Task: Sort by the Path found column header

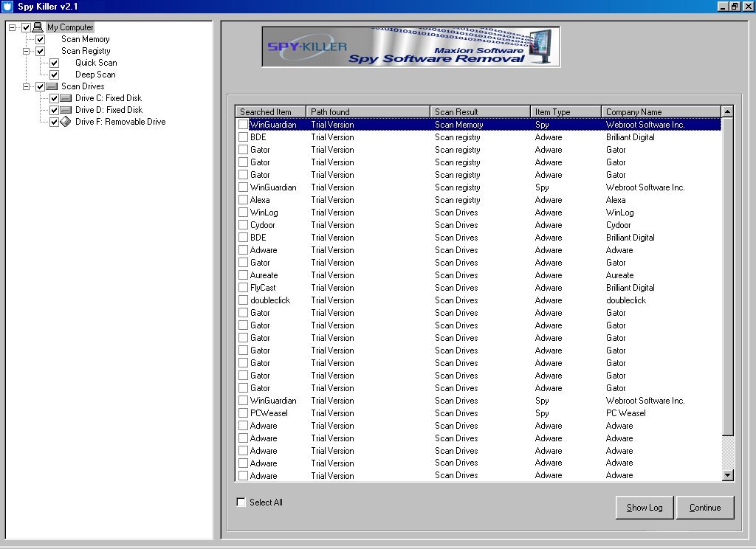Action: pyautogui.click(x=368, y=112)
